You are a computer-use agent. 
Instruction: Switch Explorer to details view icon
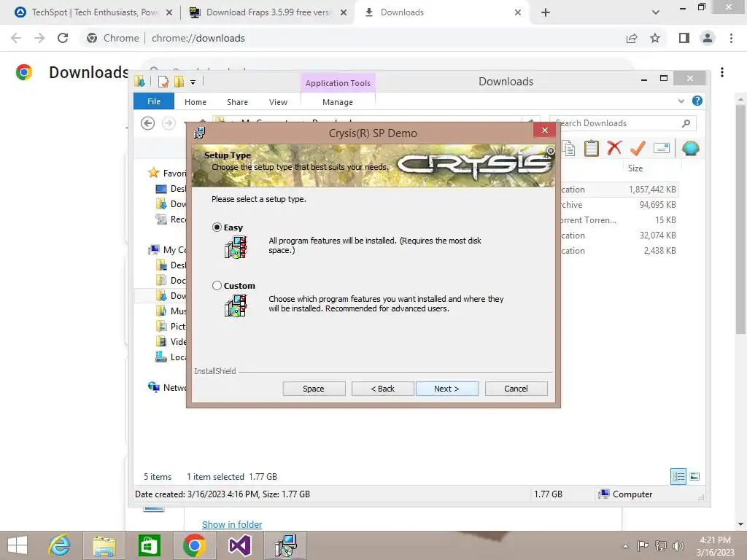[678, 476]
